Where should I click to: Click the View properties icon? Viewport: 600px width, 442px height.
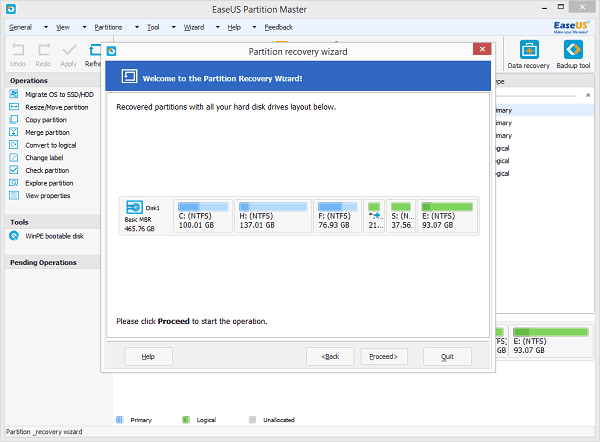14,195
